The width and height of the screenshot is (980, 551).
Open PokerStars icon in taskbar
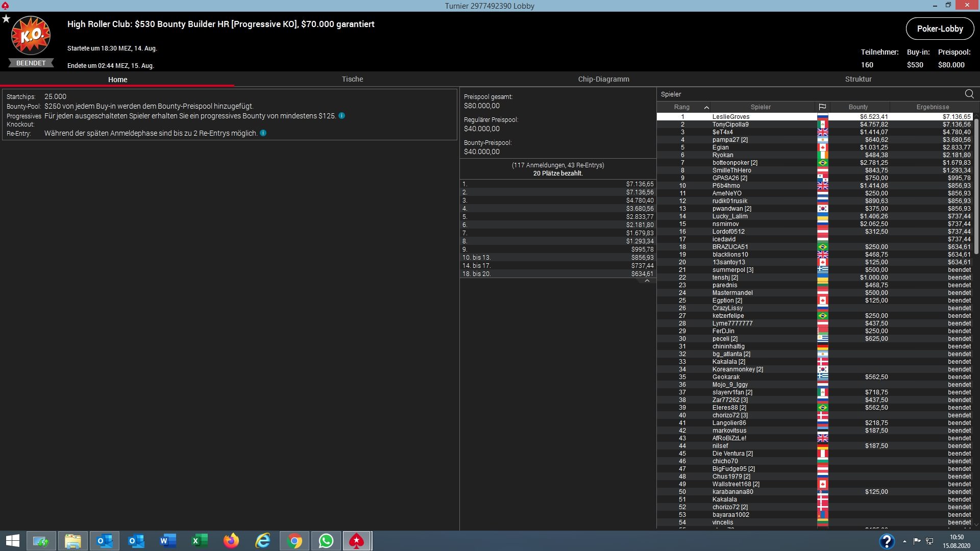[x=356, y=541]
